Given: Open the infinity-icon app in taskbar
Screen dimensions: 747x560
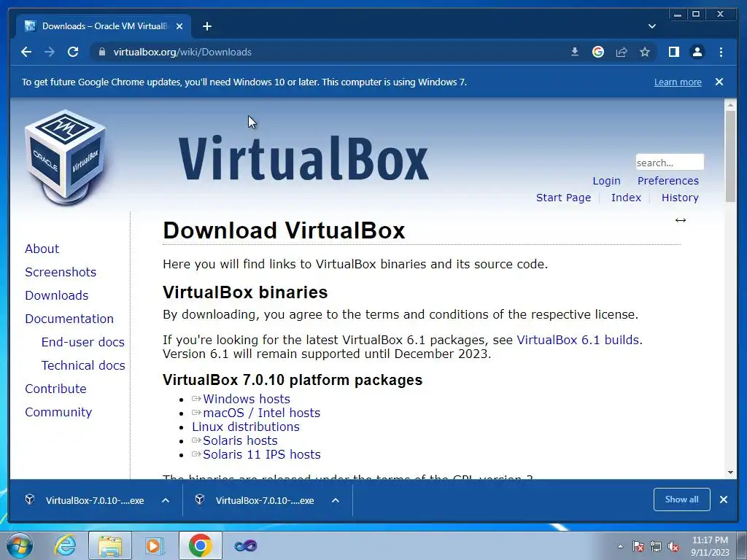Looking at the screenshot, I should 246,545.
